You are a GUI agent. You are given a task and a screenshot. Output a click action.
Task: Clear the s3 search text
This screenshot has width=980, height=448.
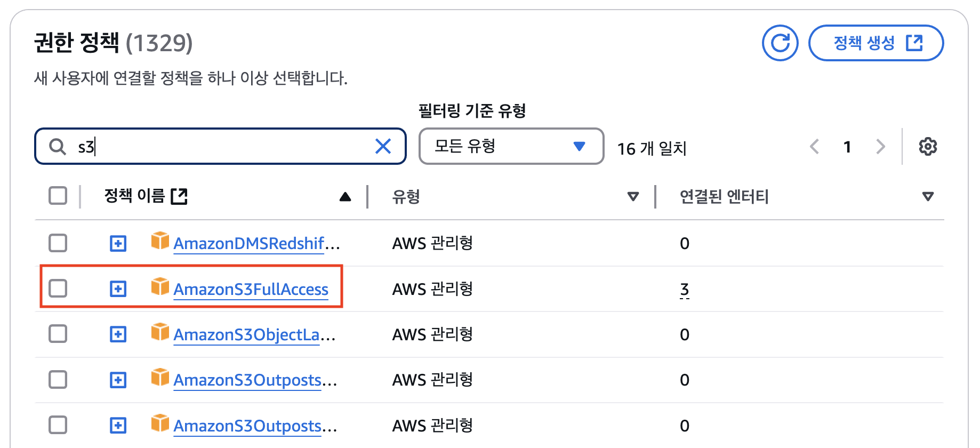[383, 146]
